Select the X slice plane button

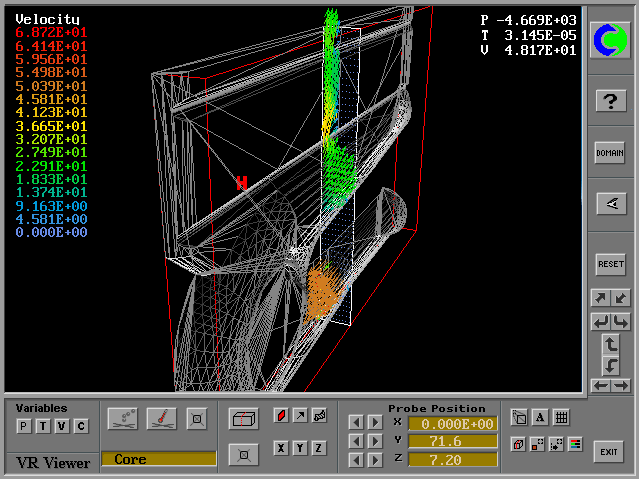click(281, 448)
